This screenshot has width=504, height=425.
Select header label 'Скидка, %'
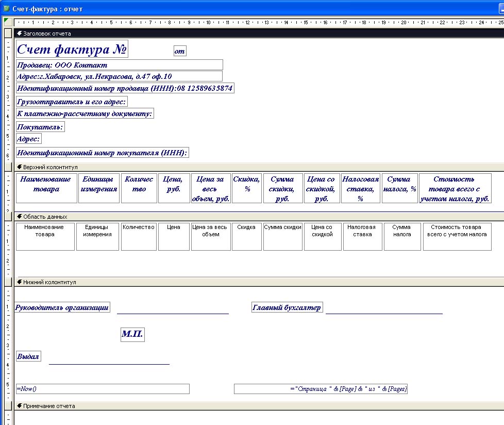[246, 188]
